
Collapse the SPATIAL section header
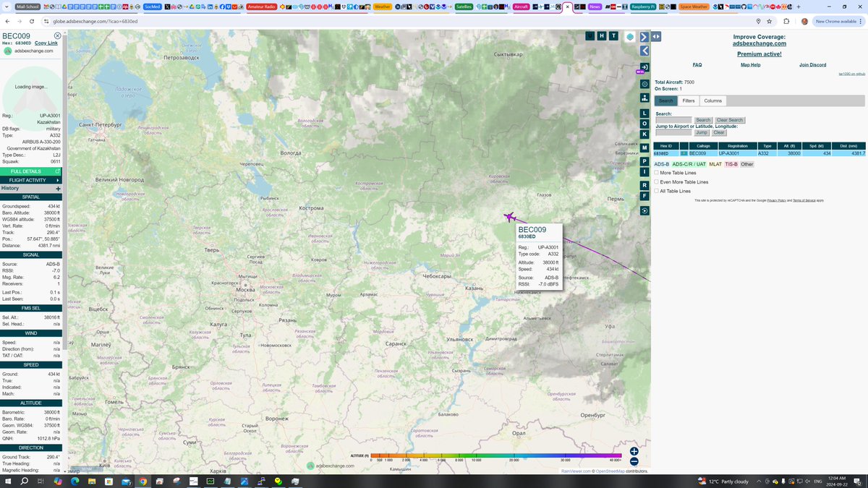pos(31,197)
